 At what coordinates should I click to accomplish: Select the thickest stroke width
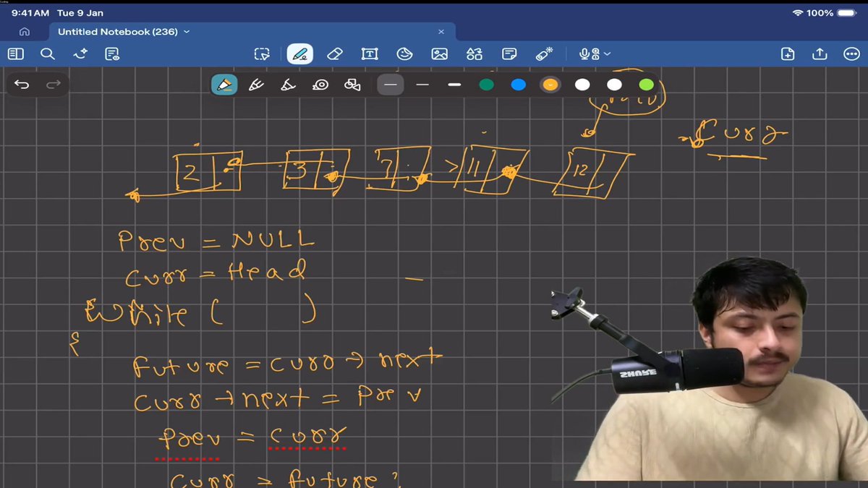point(454,85)
